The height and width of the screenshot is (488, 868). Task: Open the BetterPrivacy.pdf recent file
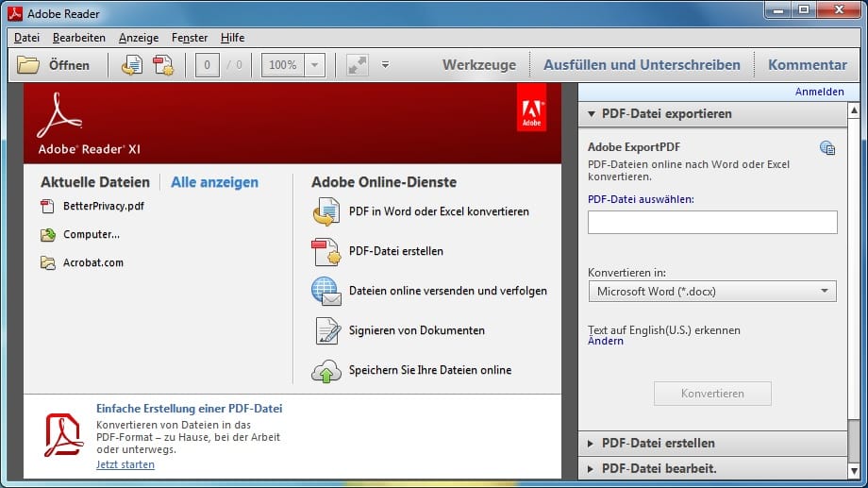pyautogui.click(x=104, y=206)
